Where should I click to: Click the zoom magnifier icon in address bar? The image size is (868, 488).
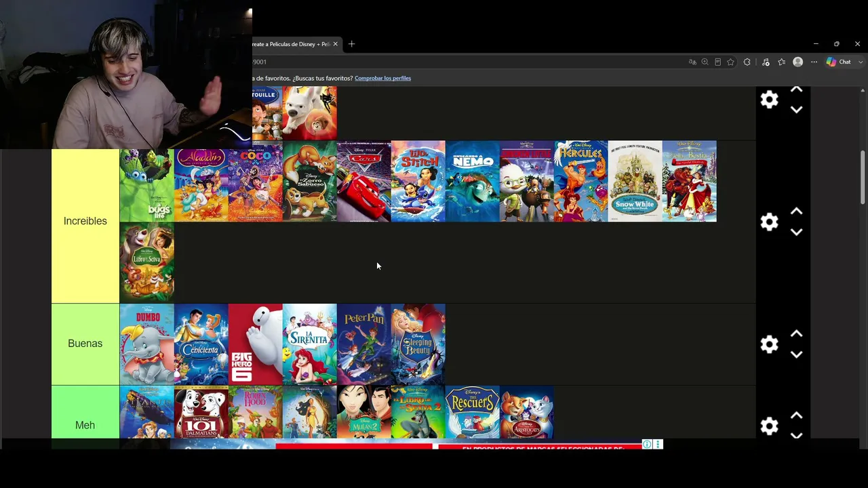point(705,62)
